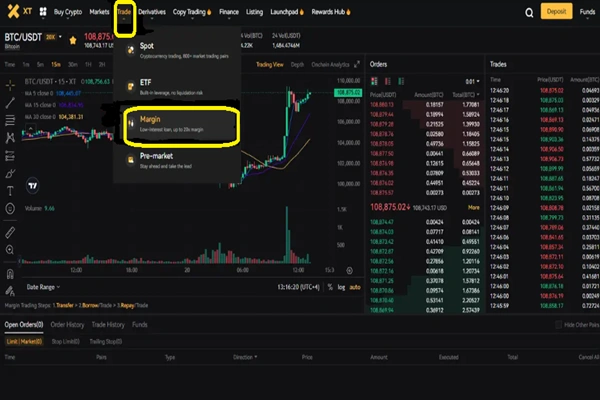Check Hide Other Pairs box
The width and height of the screenshot is (600, 400).
558,325
